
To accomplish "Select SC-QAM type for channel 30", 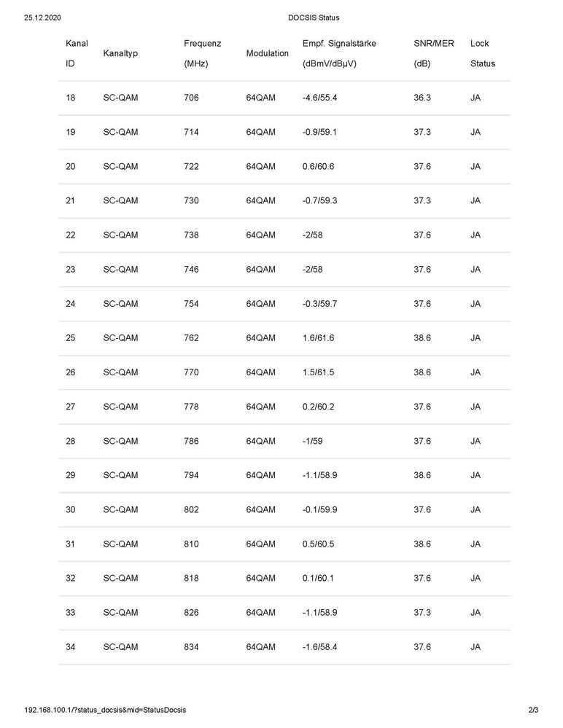I will [x=120, y=509].
